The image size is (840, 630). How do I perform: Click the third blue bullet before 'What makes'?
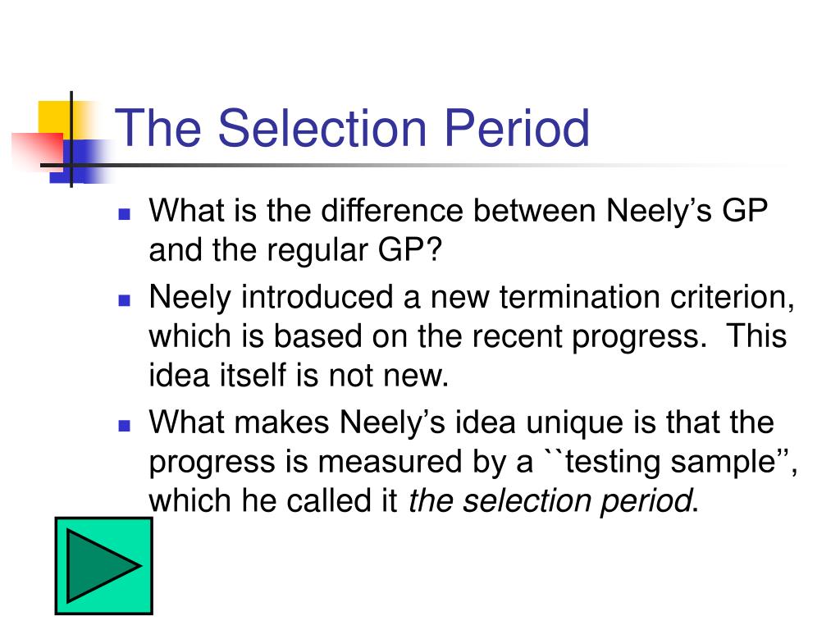125,426
